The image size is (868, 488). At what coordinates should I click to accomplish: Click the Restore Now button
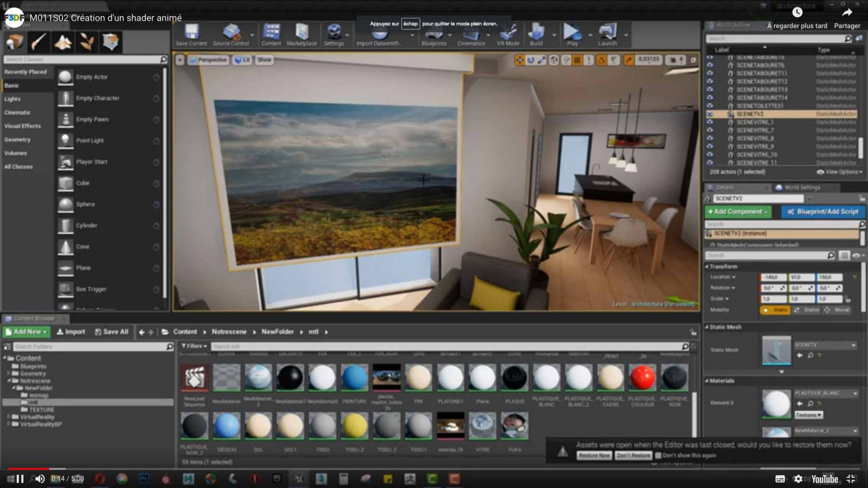(594, 455)
